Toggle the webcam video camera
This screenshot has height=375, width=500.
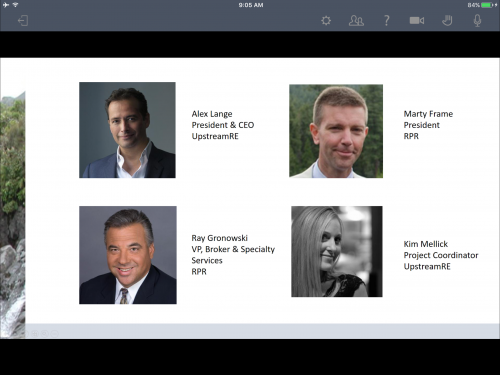point(417,21)
